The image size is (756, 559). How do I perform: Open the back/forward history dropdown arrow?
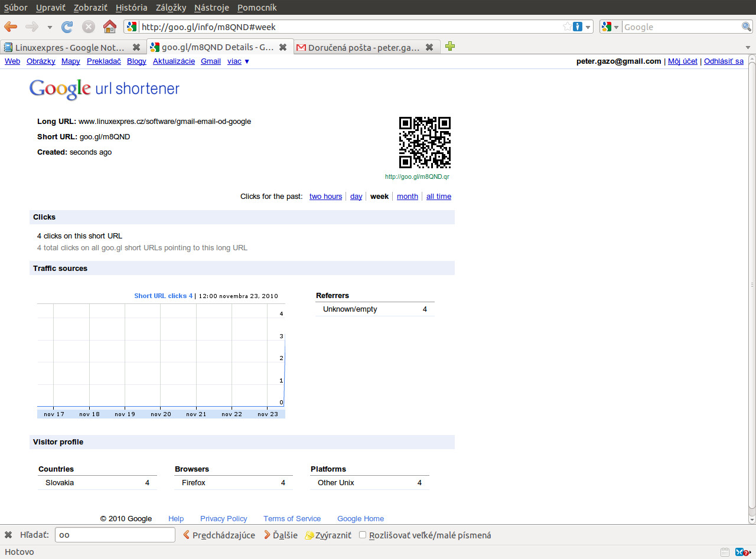[x=50, y=27]
